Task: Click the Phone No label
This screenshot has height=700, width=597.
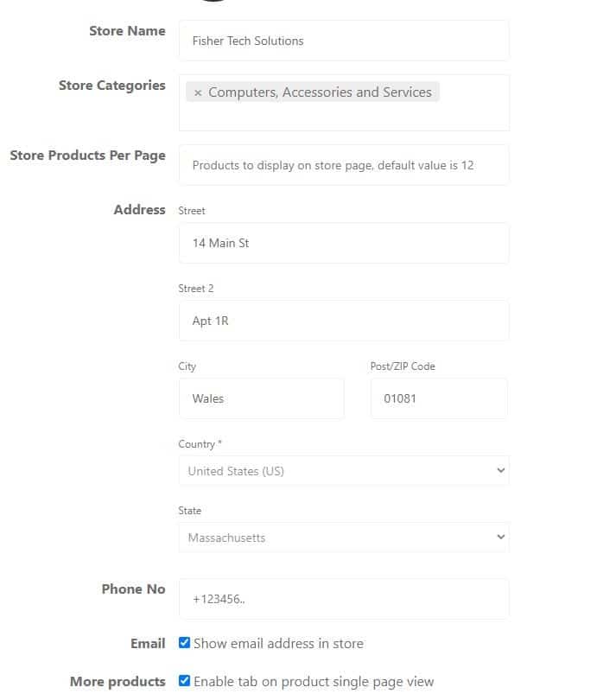Action: 133,589
